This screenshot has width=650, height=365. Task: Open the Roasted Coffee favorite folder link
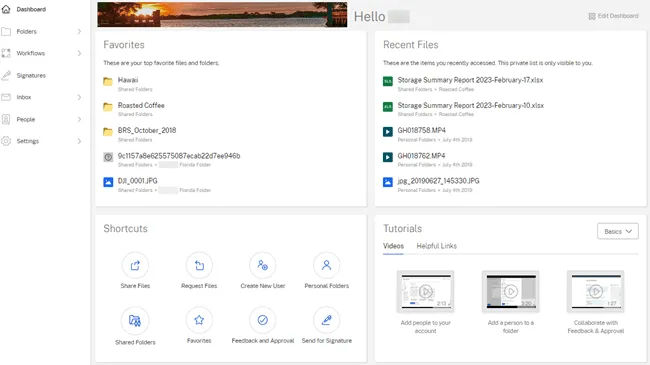(141, 105)
